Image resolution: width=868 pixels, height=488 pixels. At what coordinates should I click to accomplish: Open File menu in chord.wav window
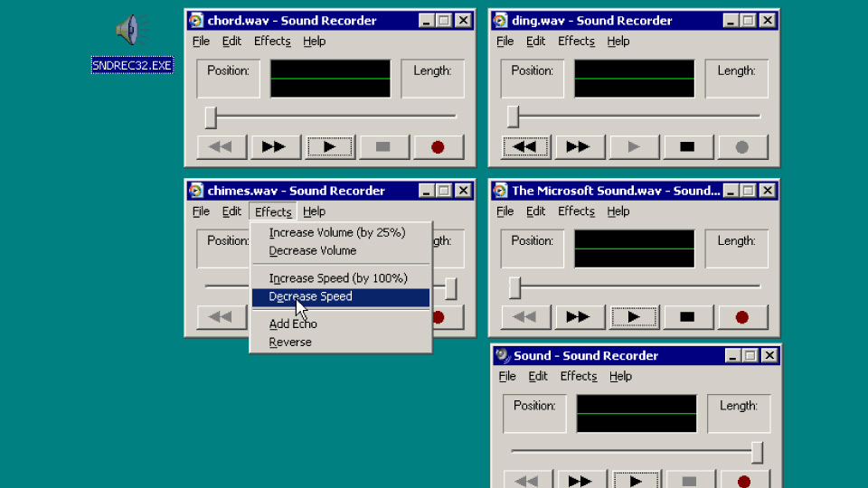pyautogui.click(x=201, y=42)
